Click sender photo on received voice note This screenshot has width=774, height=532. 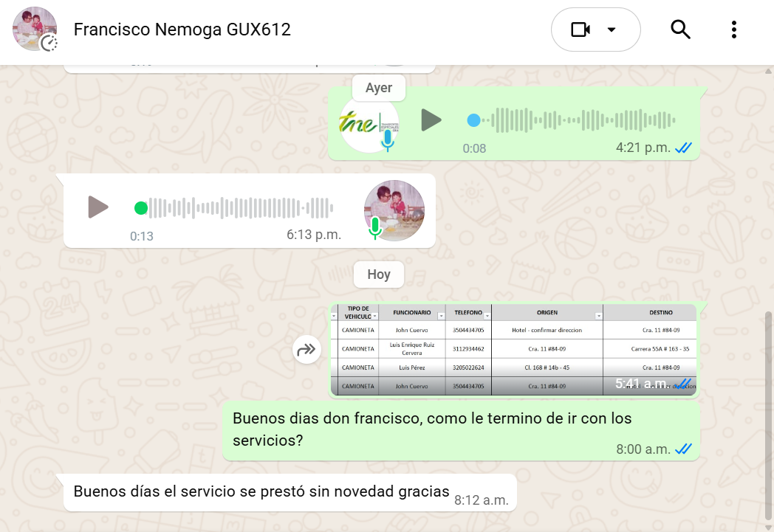tap(394, 210)
